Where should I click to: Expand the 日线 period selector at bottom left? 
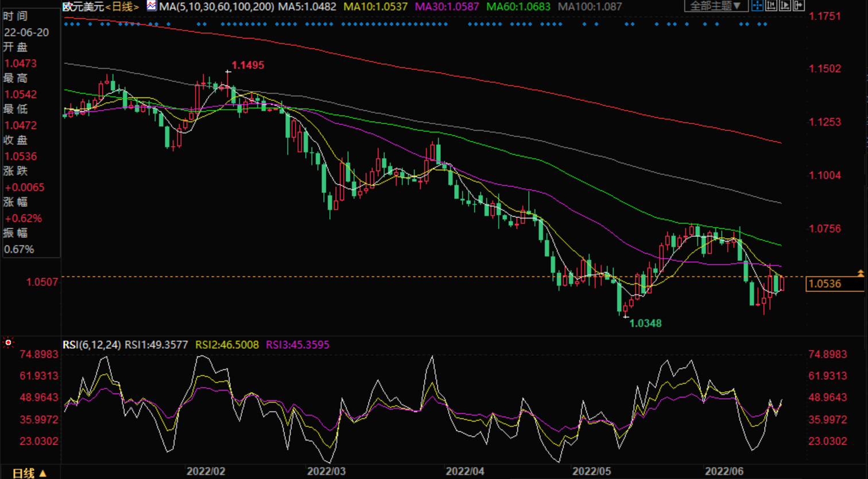tap(29, 473)
